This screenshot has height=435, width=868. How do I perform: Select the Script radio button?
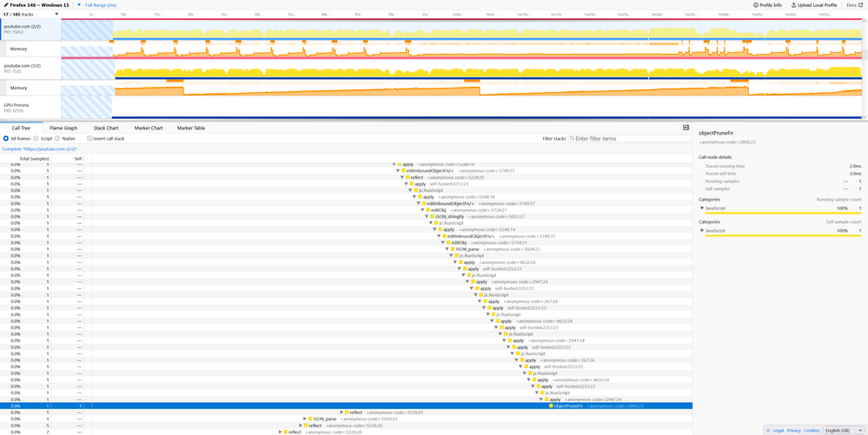click(x=36, y=138)
